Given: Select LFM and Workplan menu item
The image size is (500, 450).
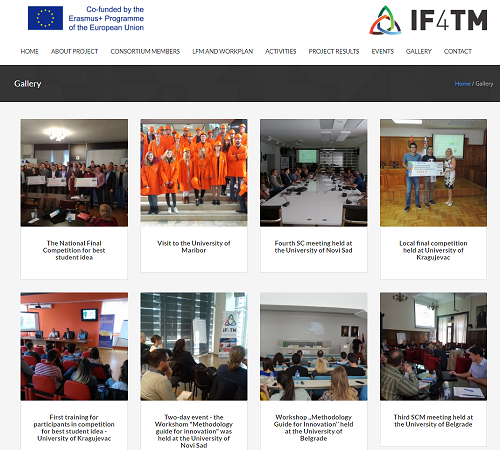Looking at the screenshot, I should [223, 51].
